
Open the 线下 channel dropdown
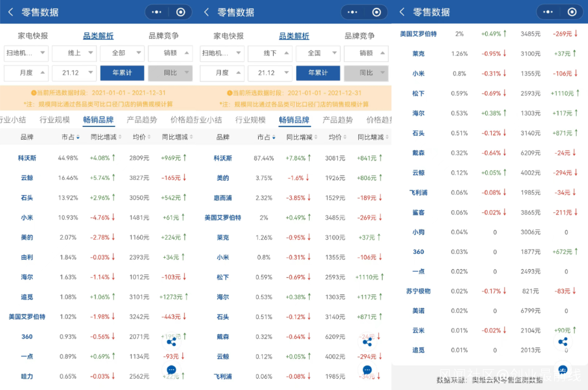[x=270, y=53]
